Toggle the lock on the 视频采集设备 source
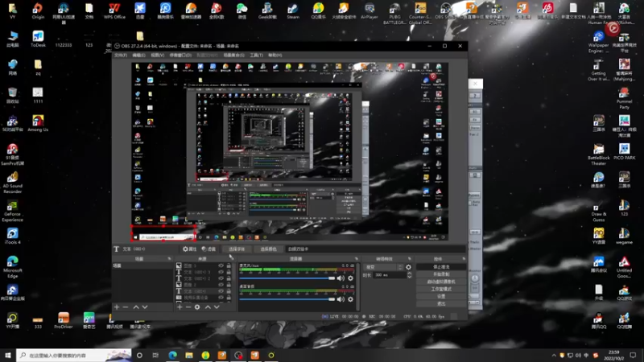 click(x=229, y=298)
